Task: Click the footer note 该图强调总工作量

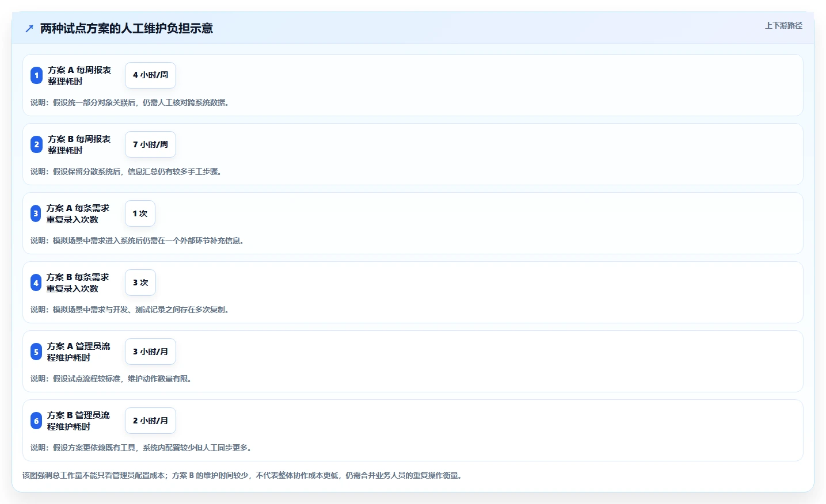Action: coord(243,475)
